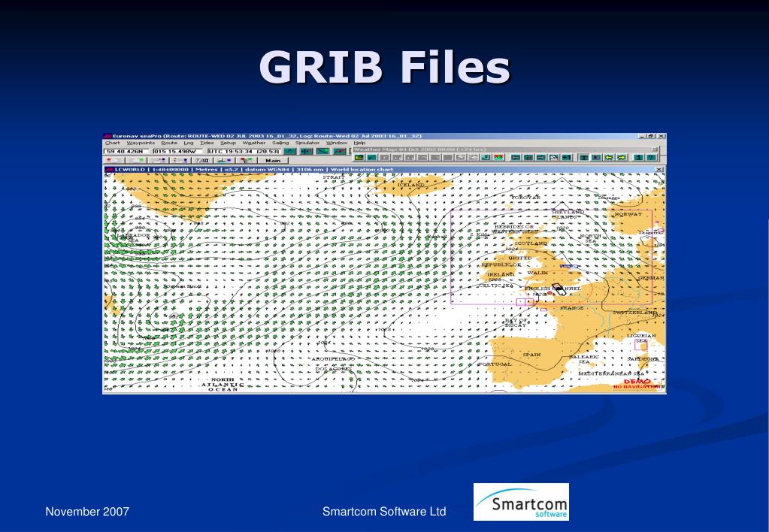Click the teal right-arrow weather icon
The image size is (769, 532).
(x=541, y=157)
